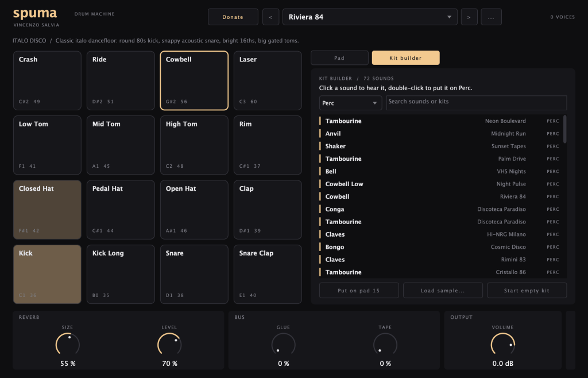Go to the next kit preset
The image size is (588, 378).
pos(469,17)
